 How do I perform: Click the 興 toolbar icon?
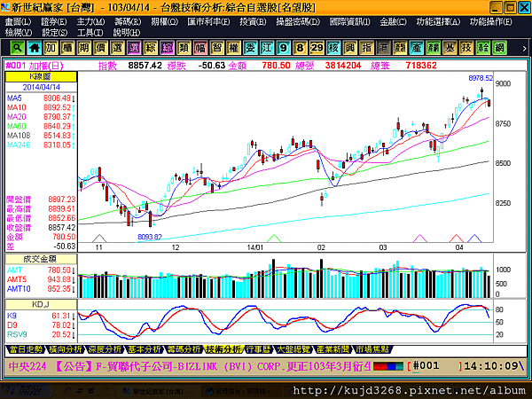point(350,48)
